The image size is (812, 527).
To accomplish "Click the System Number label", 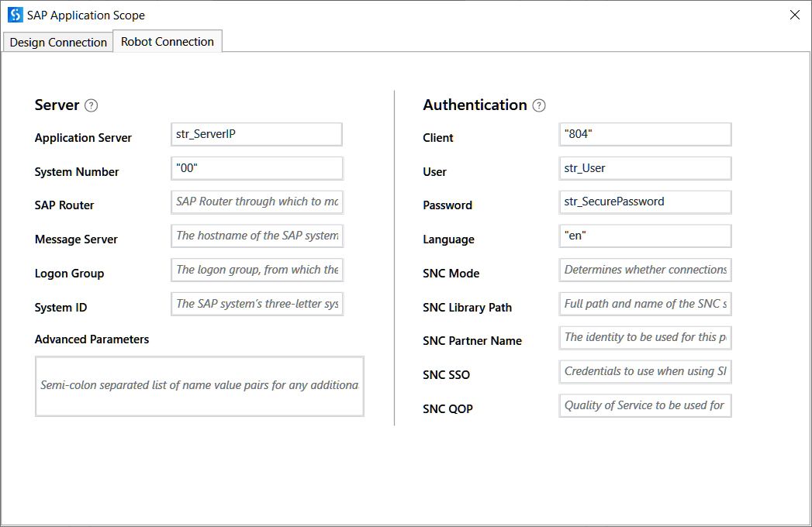I will (77, 172).
